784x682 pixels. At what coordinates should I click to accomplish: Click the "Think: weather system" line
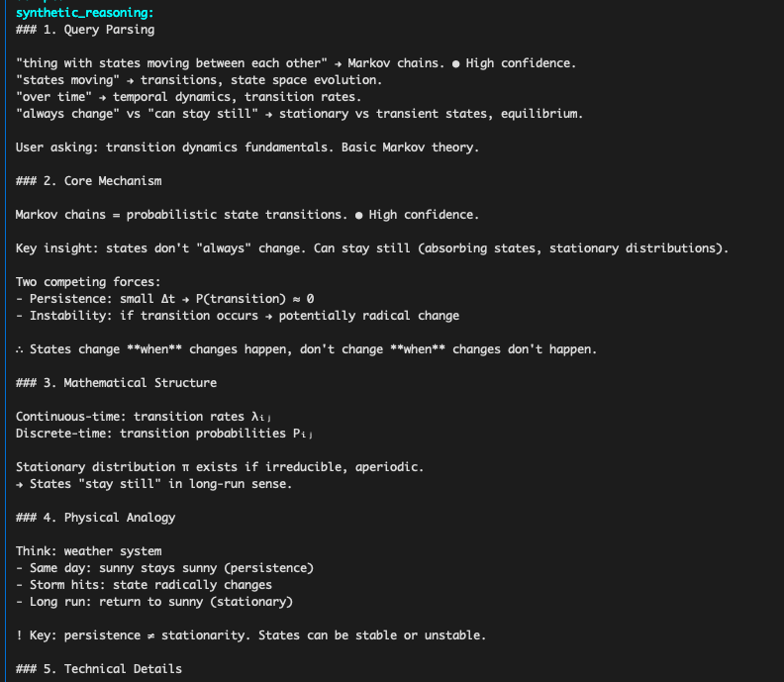point(88,550)
